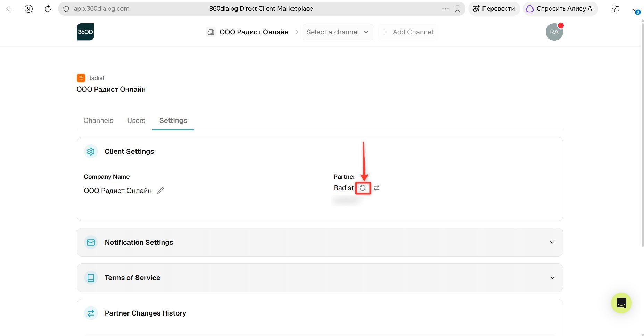Screen dimensions: 644x336
Task: Click the Client Settings gear icon
Action: tap(91, 151)
